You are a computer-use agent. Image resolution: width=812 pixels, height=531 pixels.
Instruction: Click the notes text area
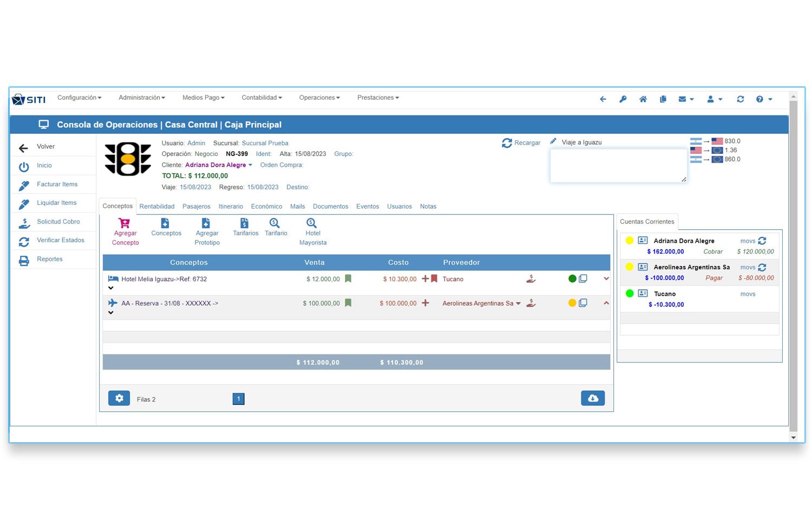click(619, 166)
